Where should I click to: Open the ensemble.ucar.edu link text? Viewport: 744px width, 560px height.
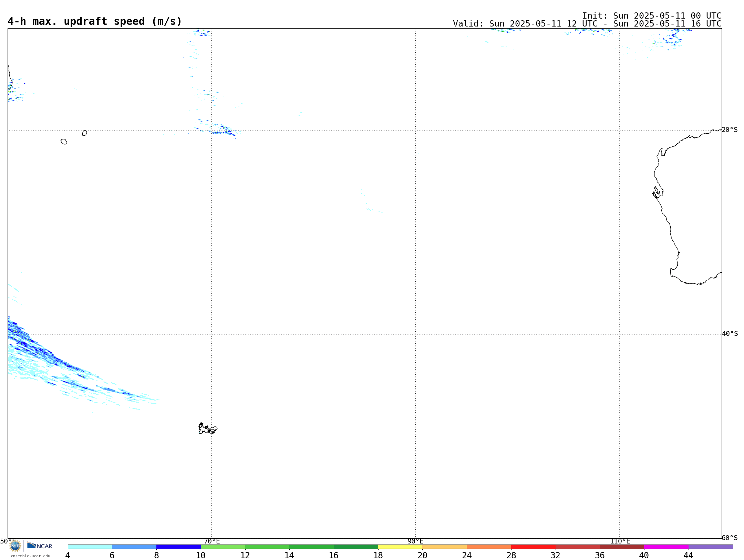click(31, 556)
